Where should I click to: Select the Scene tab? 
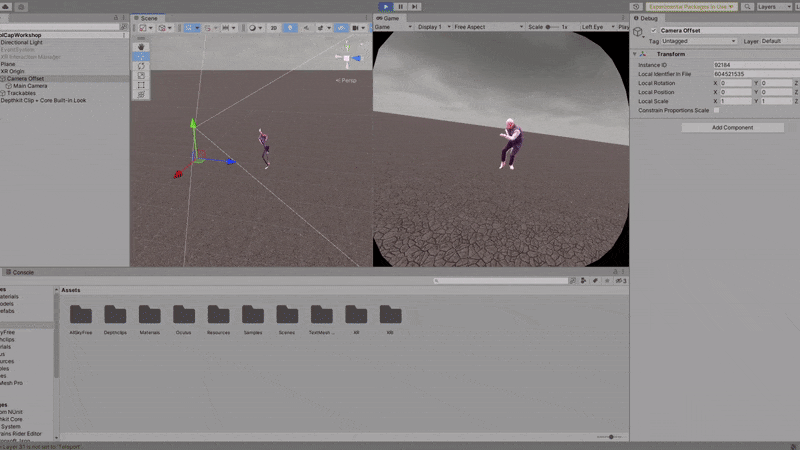click(x=147, y=18)
